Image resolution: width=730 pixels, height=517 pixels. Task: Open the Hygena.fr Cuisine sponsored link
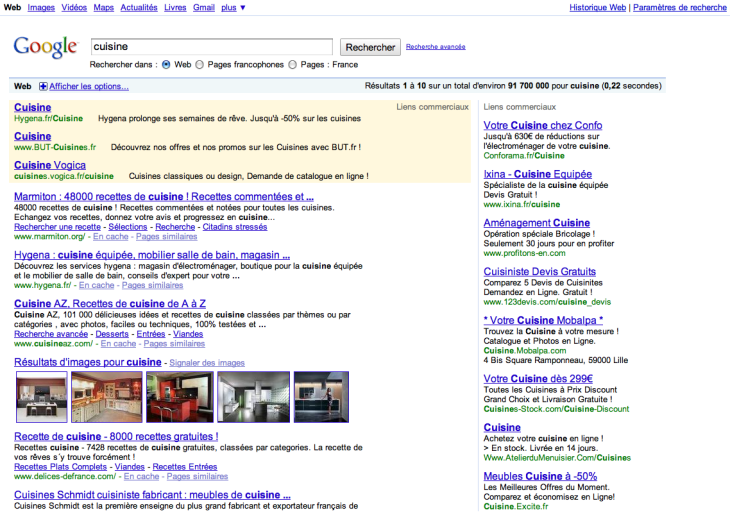point(33,107)
